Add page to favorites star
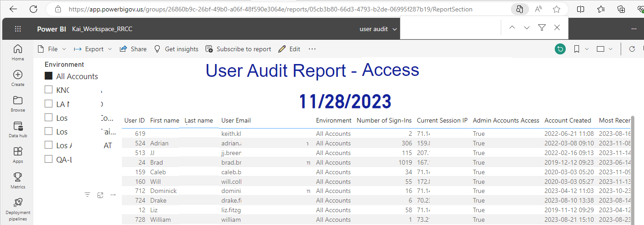644x225 pixels. (x=557, y=9)
